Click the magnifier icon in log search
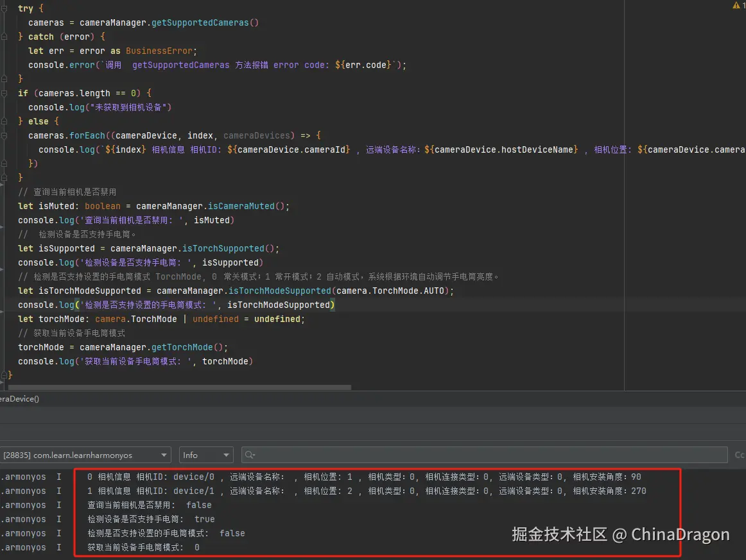This screenshot has width=746, height=560. click(x=249, y=455)
